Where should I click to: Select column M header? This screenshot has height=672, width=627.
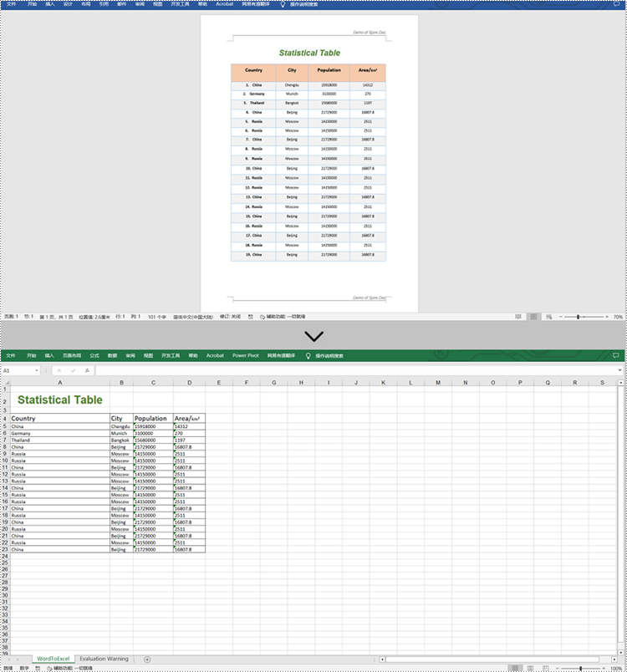pos(438,382)
